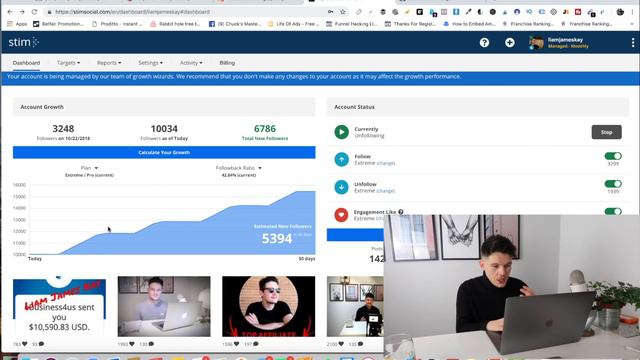This screenshot has height=360, width=640.
Task: Select the Dashboard tab
Action: click(26, 63)
